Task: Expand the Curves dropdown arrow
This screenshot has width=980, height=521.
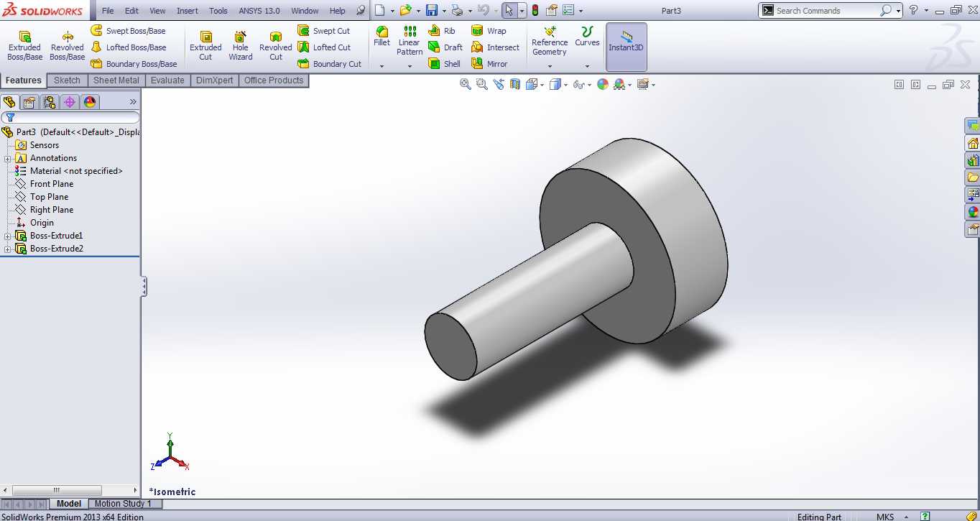Action: (x=587, y=66)
